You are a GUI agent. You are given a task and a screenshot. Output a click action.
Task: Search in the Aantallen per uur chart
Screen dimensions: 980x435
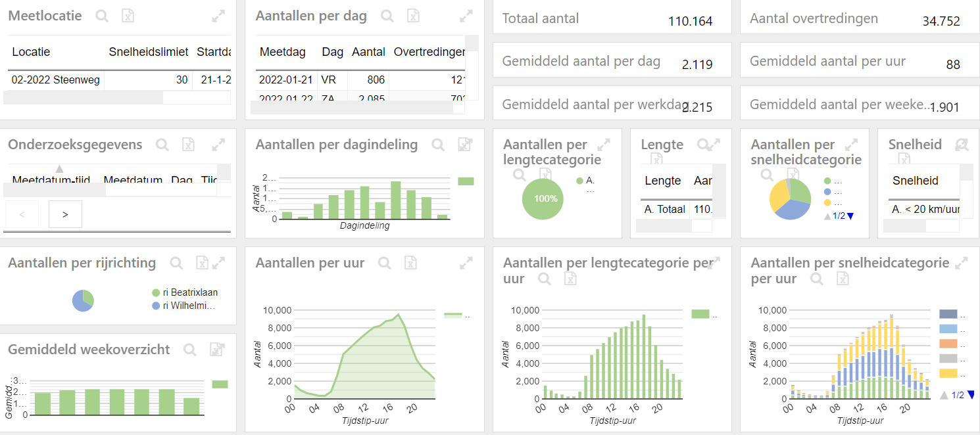tap(385, 263)
